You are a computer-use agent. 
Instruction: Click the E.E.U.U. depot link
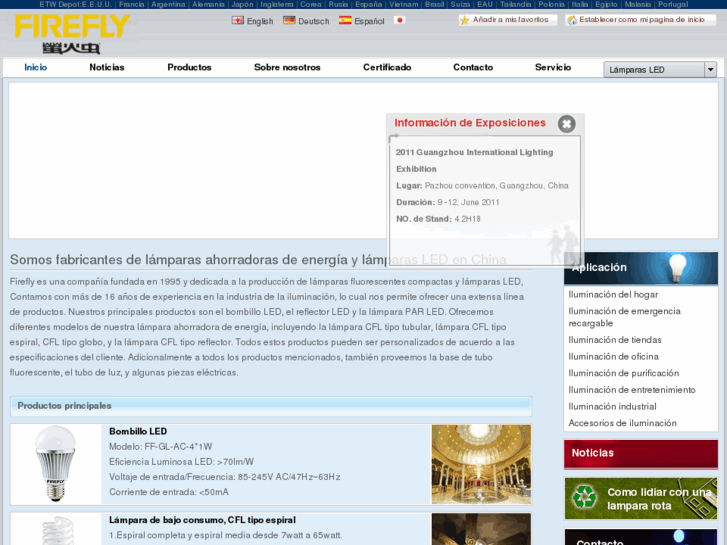click(x=96, y=4)
